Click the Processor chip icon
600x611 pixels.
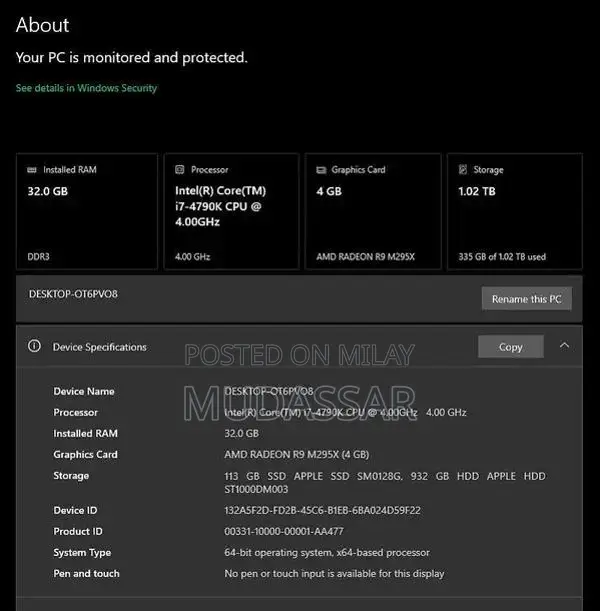180,170
